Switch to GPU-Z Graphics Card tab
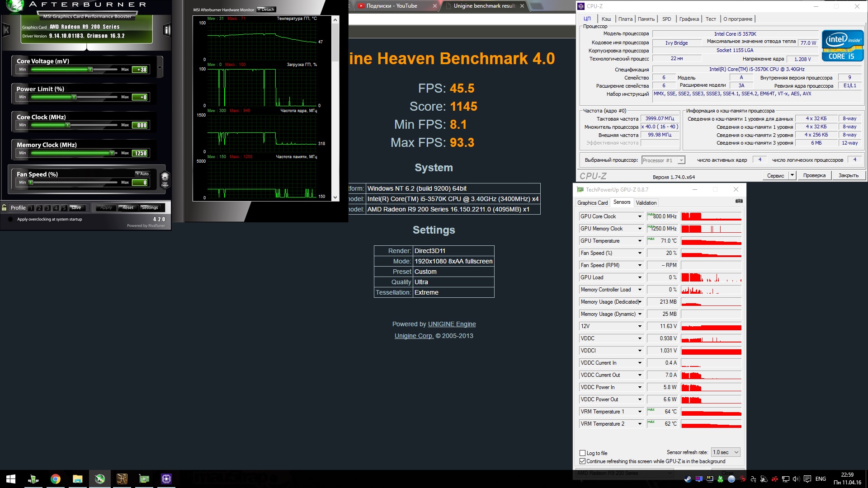 [592, 203]
